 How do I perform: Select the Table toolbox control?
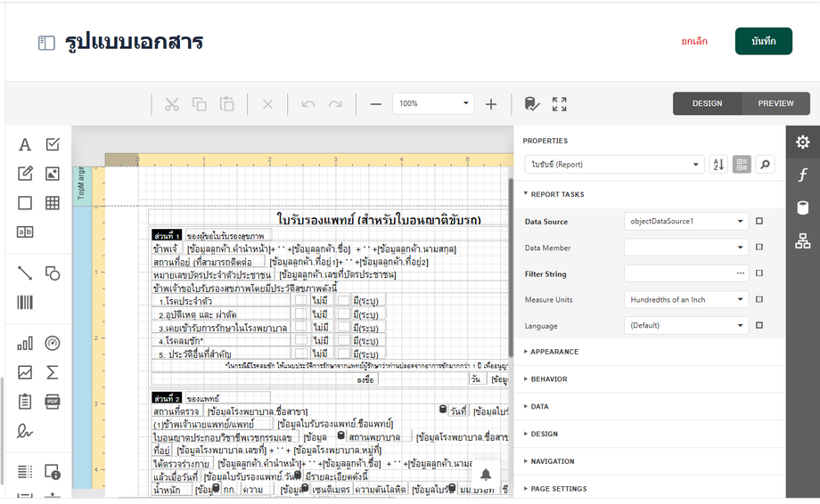click(53, 203)
